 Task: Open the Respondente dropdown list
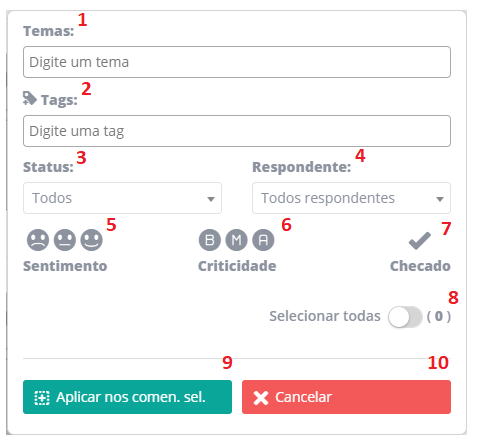[x=351, y=198]
